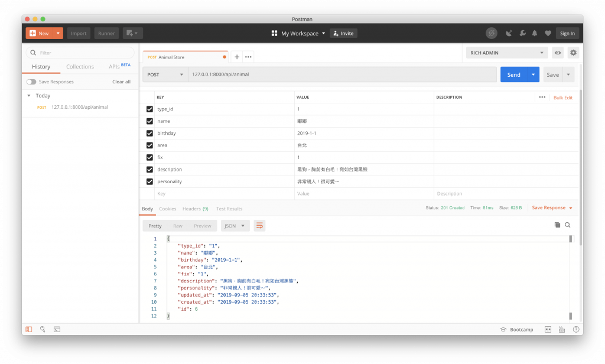Image resolution: width=605 pixels, height=364 pixels.
Task: Open Find and Replace icon
Action: [43, 329]
